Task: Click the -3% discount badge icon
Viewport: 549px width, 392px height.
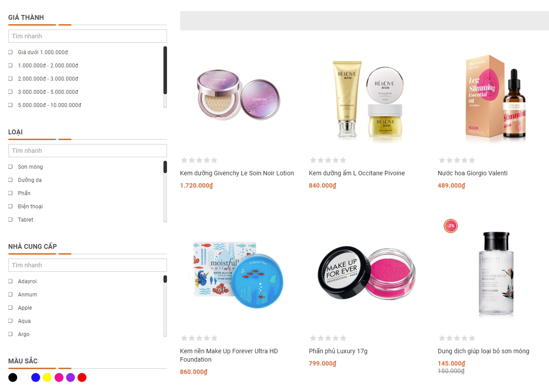Action: (450, 226)
